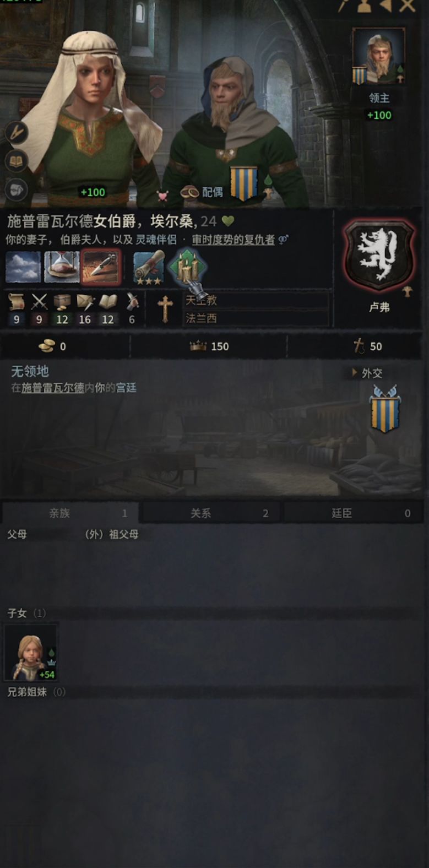Click the 天主教 faith field

[256, 300]
